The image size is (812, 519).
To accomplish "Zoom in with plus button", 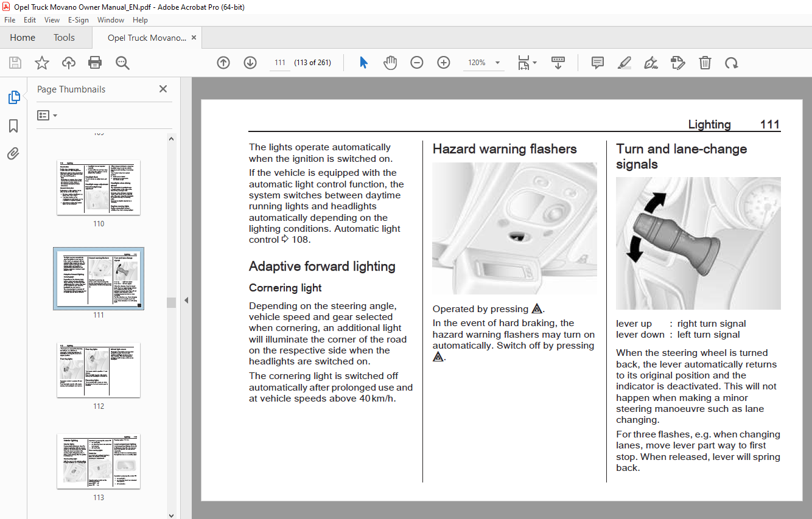I will click(444, 63).
